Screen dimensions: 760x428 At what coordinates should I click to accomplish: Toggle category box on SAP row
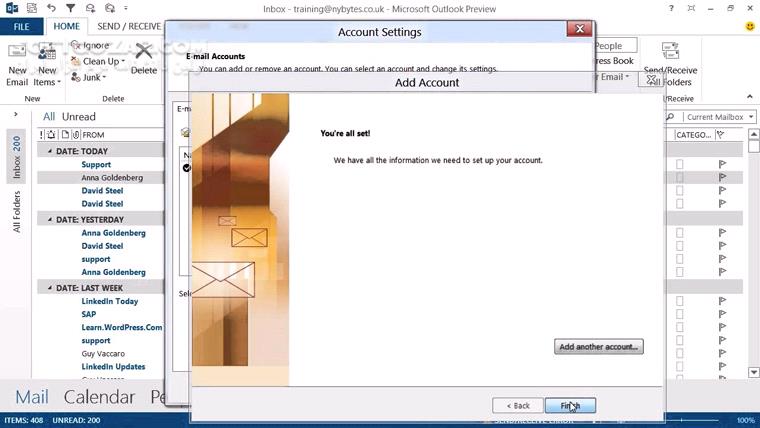(x=680, y=314)
